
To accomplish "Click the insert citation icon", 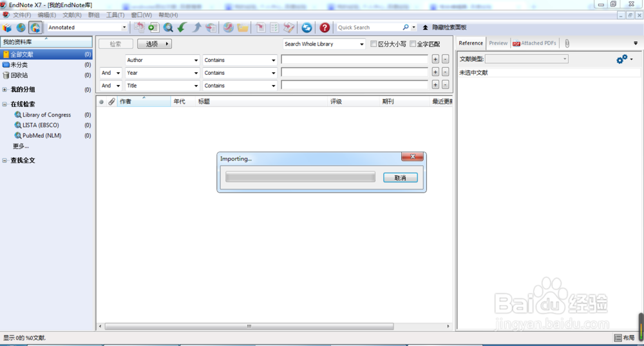I will (x=260, y=28).
